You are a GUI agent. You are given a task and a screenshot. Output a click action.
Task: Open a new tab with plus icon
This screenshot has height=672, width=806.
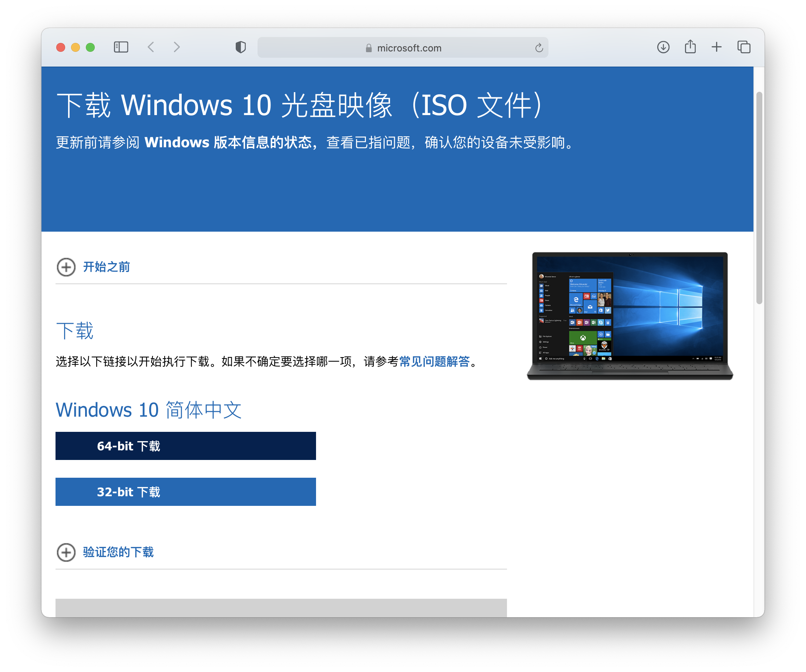click(x=716, y=47)
